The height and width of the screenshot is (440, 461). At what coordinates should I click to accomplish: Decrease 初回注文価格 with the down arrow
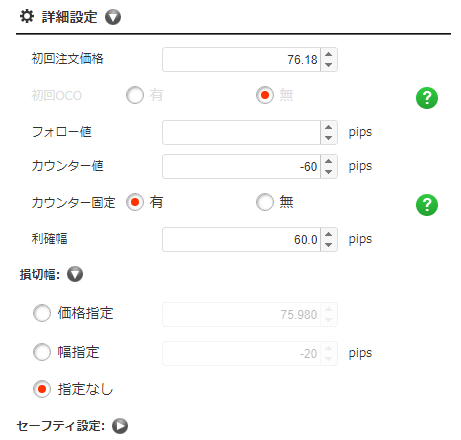tap(329, 65)
